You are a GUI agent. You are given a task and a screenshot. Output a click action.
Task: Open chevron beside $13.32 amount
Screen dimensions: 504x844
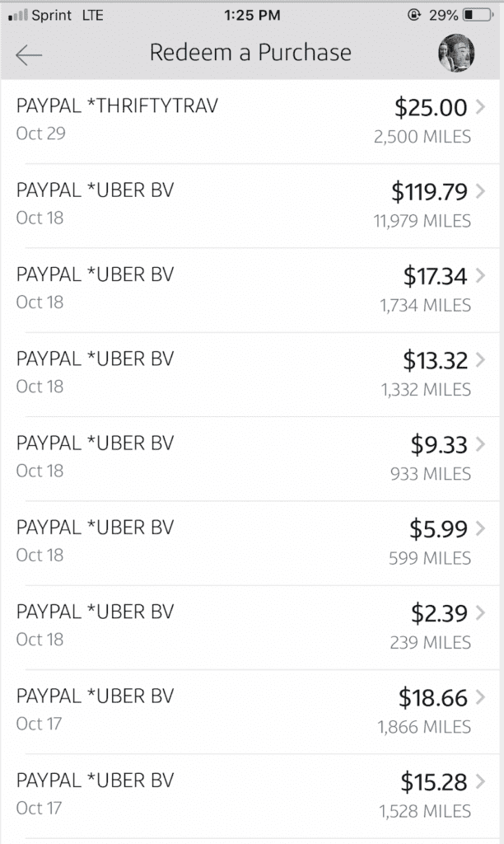[480, 359]
